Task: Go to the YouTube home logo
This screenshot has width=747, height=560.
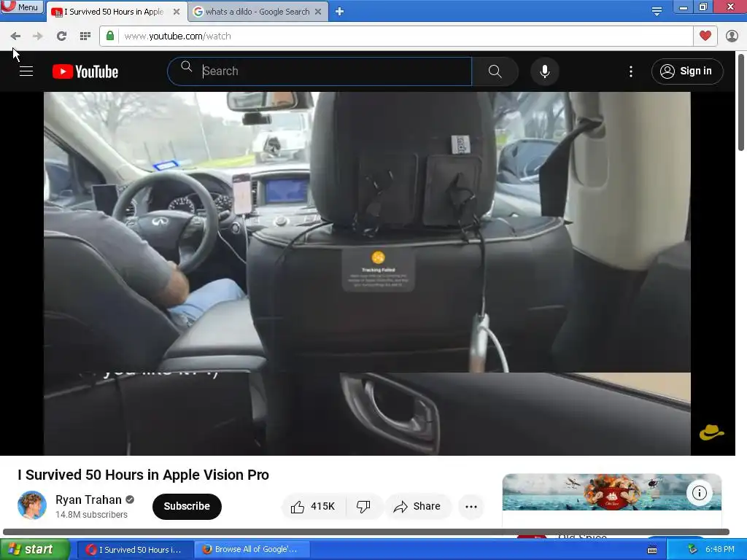Action: point(85,71)
